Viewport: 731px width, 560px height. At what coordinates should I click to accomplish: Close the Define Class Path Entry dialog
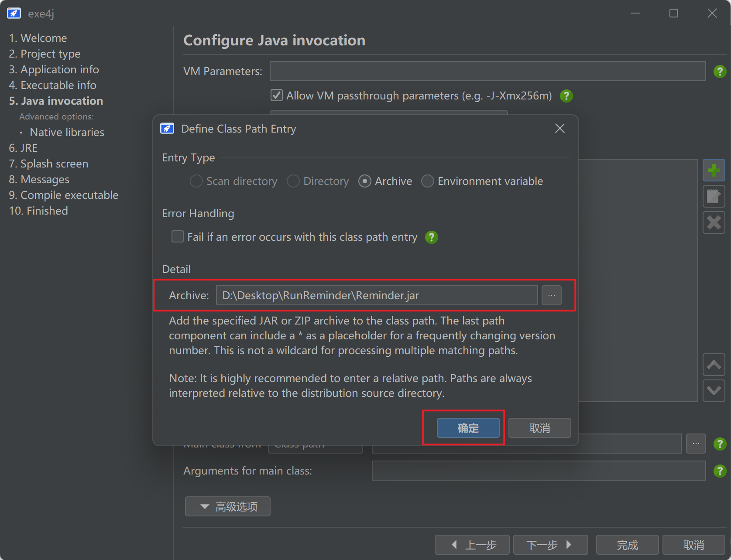(x=559, y=129)
